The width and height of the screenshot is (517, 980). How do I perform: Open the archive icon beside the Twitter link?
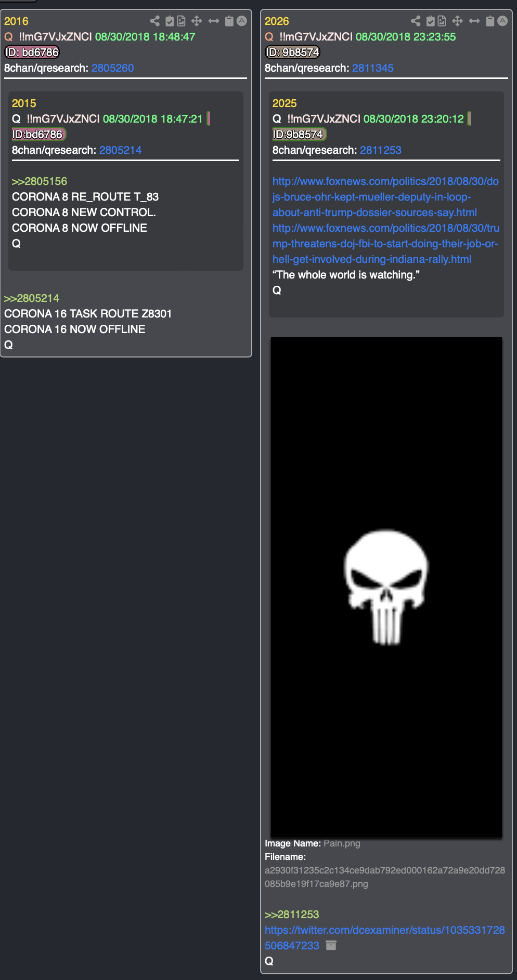(331, 945)
